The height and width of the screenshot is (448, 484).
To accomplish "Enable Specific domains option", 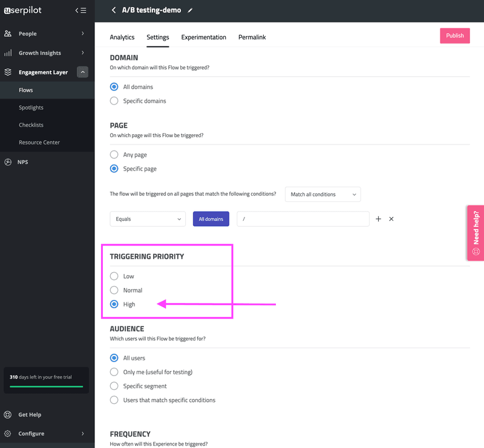I will 114,100.
